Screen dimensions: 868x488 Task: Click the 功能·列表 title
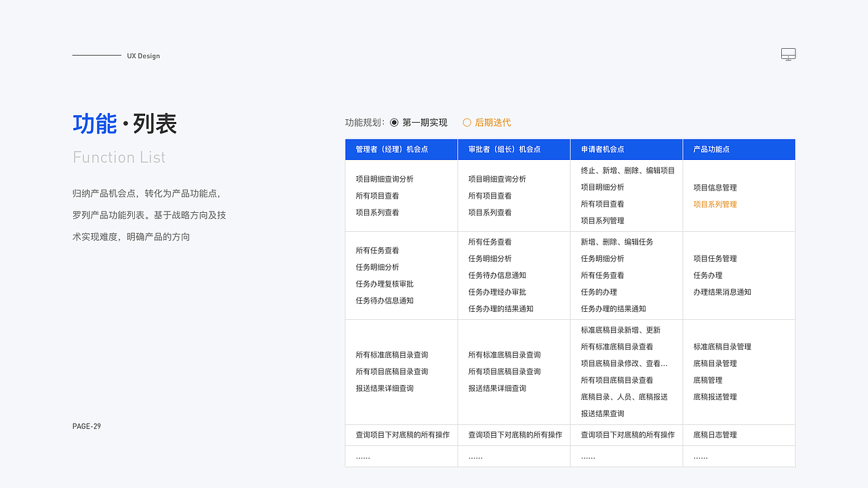pyautogui.click(x=125, y=124)
